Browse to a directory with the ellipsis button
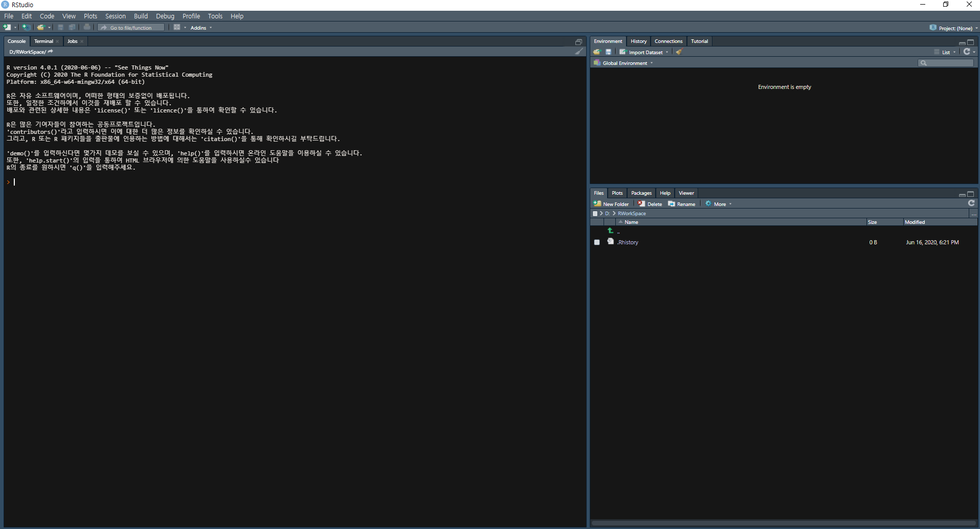Image resolution: width=980 pixels, height=529 pixels. pyautogui.click(x=974, y=214)
